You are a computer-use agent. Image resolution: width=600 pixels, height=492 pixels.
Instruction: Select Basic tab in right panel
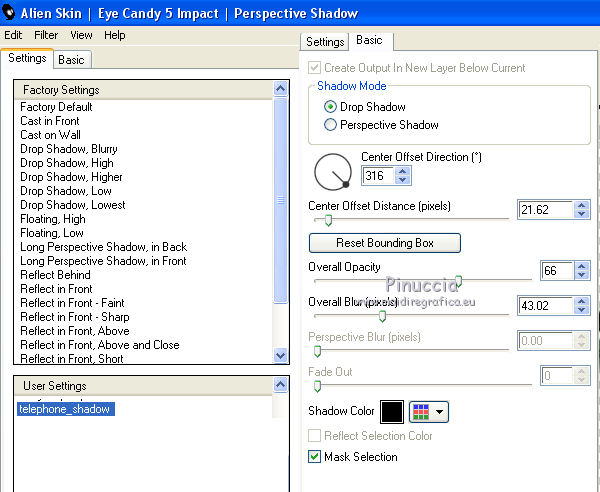coord(370,40)
